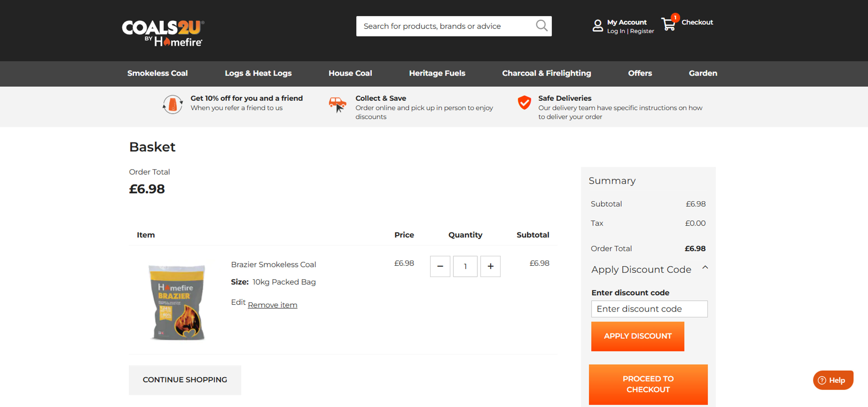Image resolution: width=868 pixels, height=407 pixels.
Task: Click the Apply Discount button
Action: click(x=637, y=336)
